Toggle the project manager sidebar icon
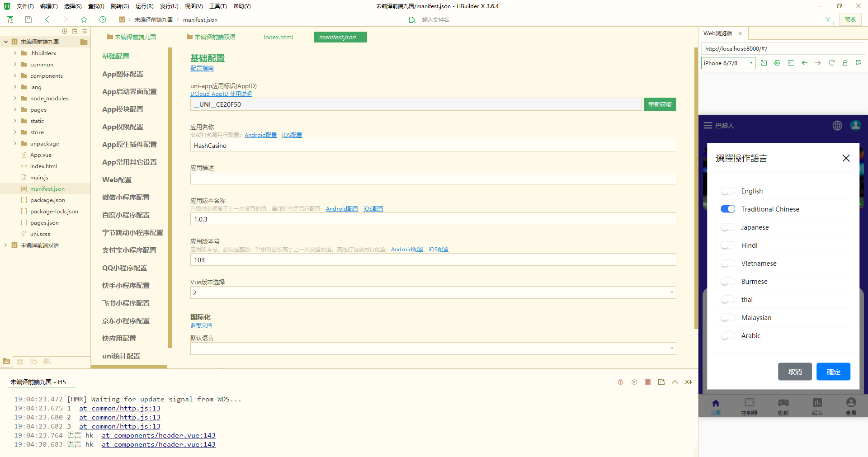 click(6, 362)
